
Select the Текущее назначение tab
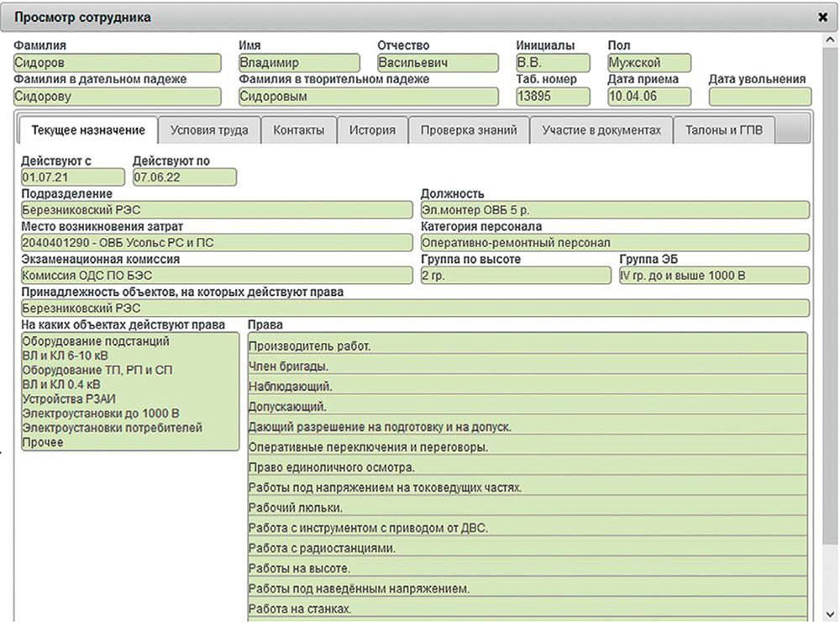(x=87, y=130)
